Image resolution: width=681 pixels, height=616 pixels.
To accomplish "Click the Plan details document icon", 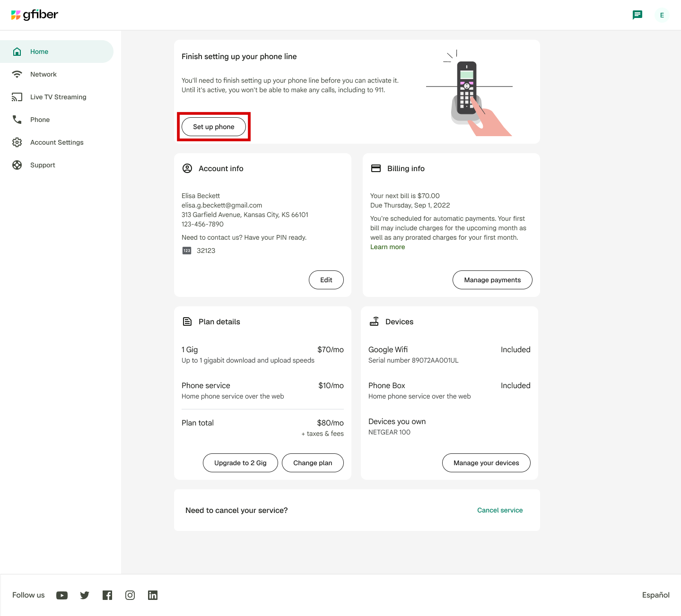I will point(187,321).
